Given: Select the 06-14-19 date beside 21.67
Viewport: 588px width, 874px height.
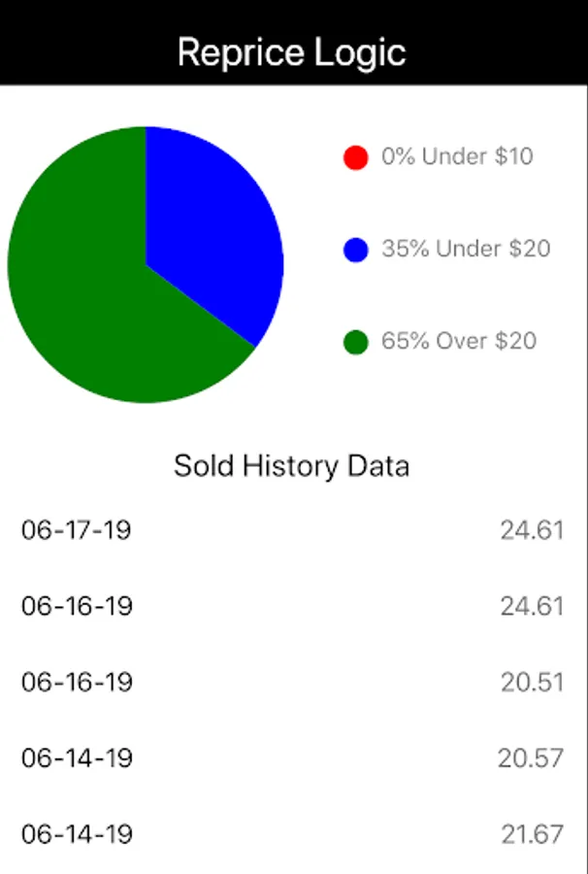Looking at the screenshot, I should pyautogui.click(x=77, y=833).
